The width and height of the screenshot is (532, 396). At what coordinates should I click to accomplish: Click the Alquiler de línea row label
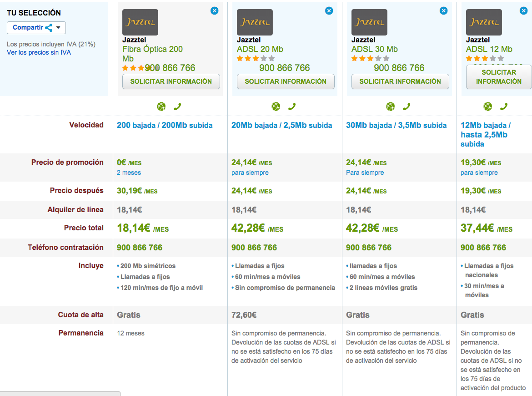pyautogui.click(x=75, y=209)
